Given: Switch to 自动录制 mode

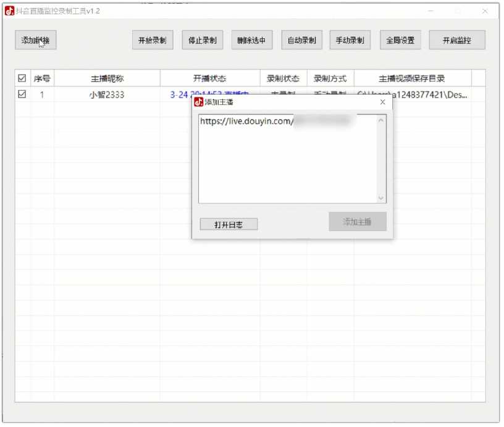Looking at the screenshot, I should point(302,40).
